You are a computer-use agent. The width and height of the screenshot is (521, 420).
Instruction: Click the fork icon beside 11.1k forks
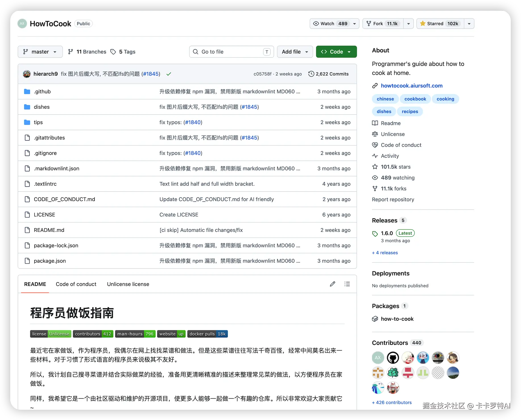coord(375,189)
